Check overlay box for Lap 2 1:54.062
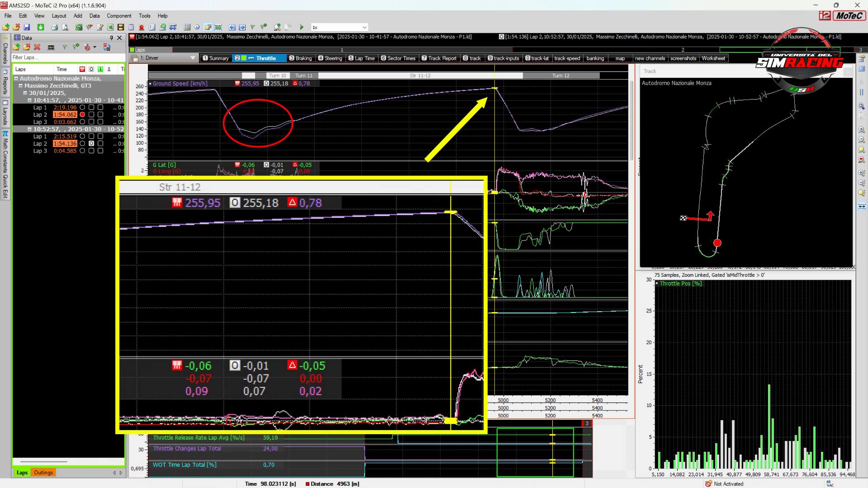Image resolution: width=868 pixels, height=488 pixels. click(91, 115)
